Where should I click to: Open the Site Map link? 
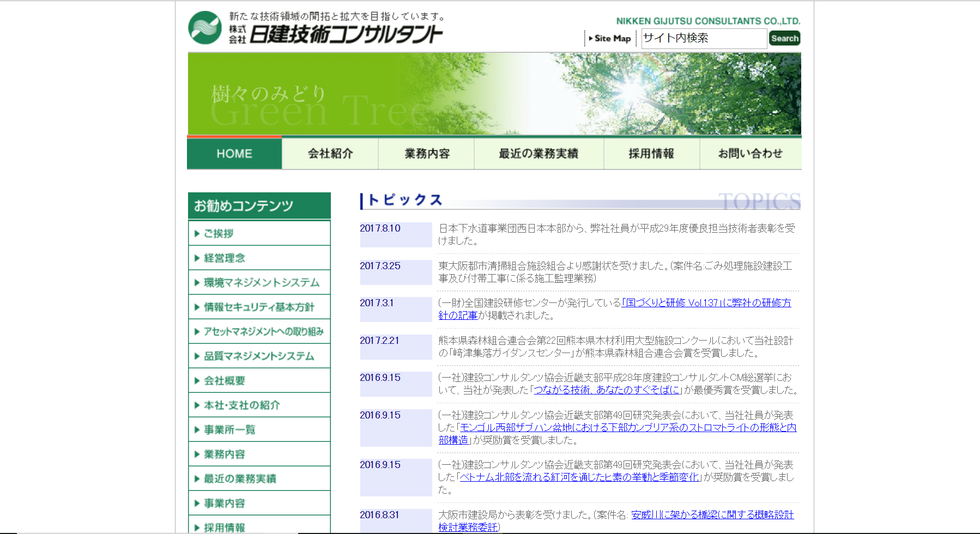(610, 38)
